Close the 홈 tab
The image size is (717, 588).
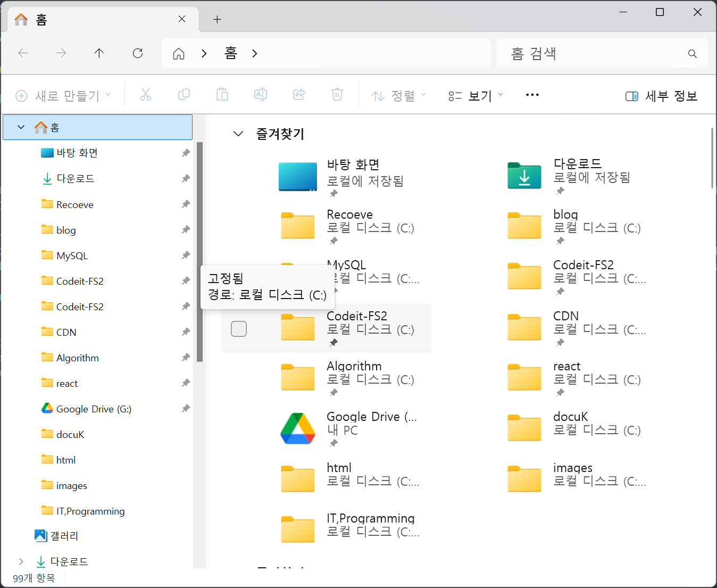(182, 19)
